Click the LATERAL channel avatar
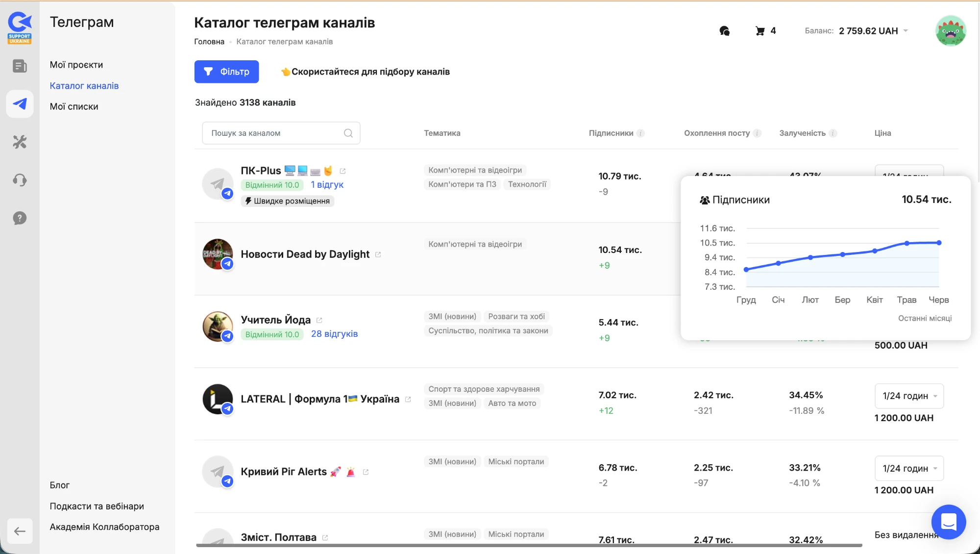Screen dimensions: 980x554 (218, 399)
